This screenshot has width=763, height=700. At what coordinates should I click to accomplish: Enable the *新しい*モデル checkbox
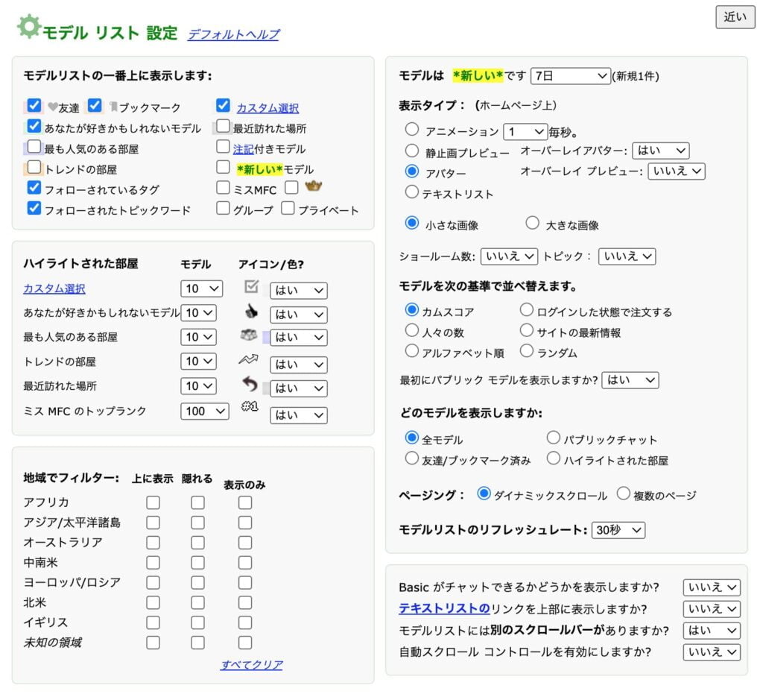point(221,167)
